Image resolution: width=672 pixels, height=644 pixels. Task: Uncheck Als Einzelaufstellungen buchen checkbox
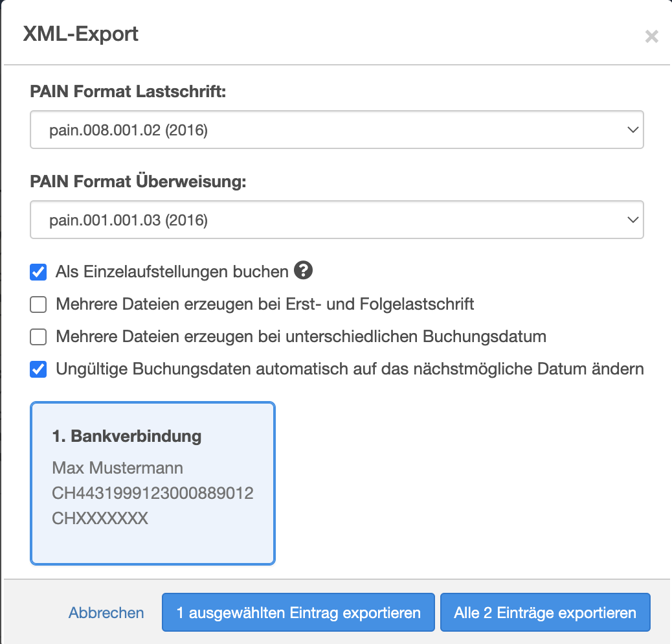coord(39,272)
